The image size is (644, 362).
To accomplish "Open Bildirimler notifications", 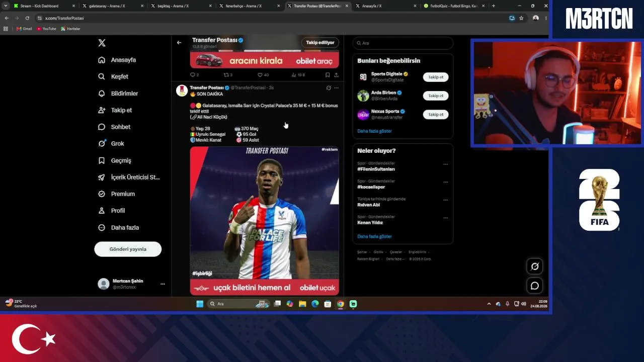I will [x=118, y=94].
